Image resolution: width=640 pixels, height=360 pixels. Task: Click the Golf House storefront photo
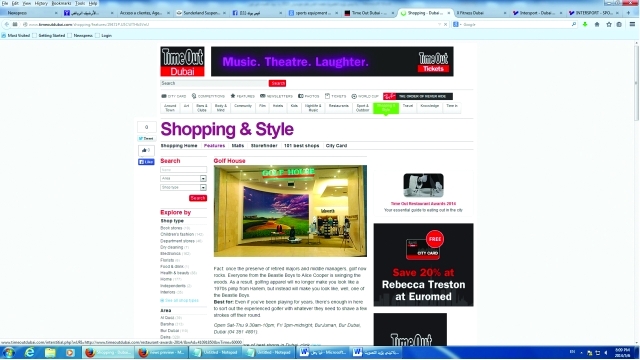click(290, 211)
